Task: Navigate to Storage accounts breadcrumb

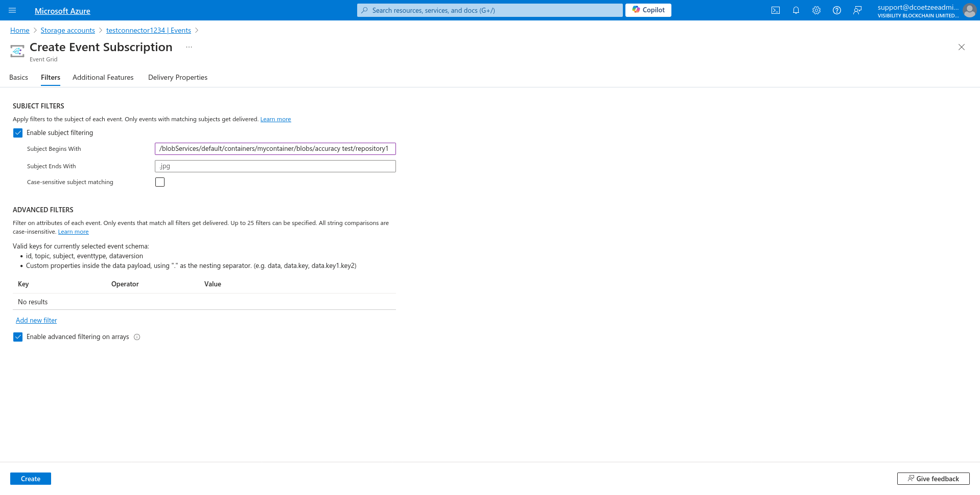Action: [67, 31]
